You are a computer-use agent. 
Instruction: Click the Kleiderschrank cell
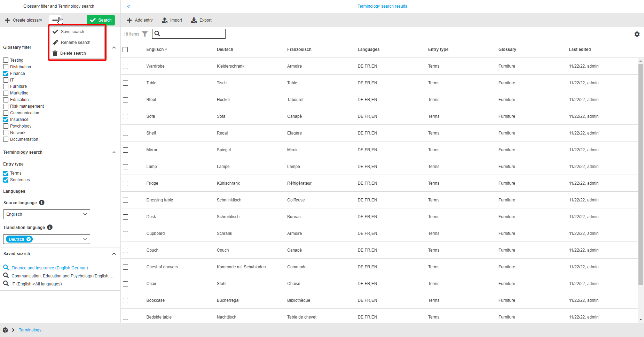tap(230, 66)
